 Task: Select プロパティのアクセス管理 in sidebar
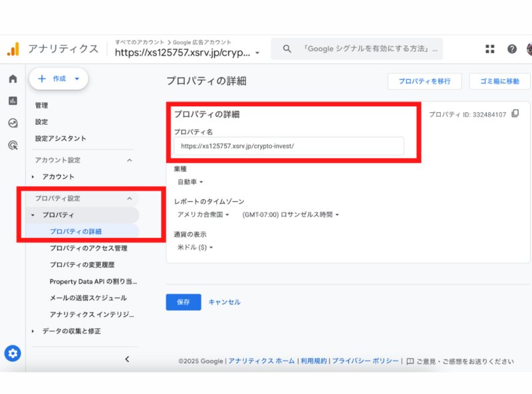pyautogui.click(x=88, y=248)
